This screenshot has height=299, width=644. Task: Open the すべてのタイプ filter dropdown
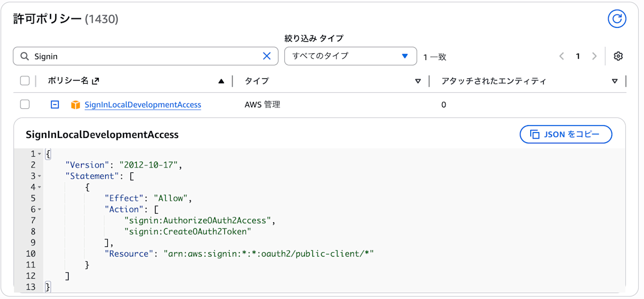coord(350,56)
